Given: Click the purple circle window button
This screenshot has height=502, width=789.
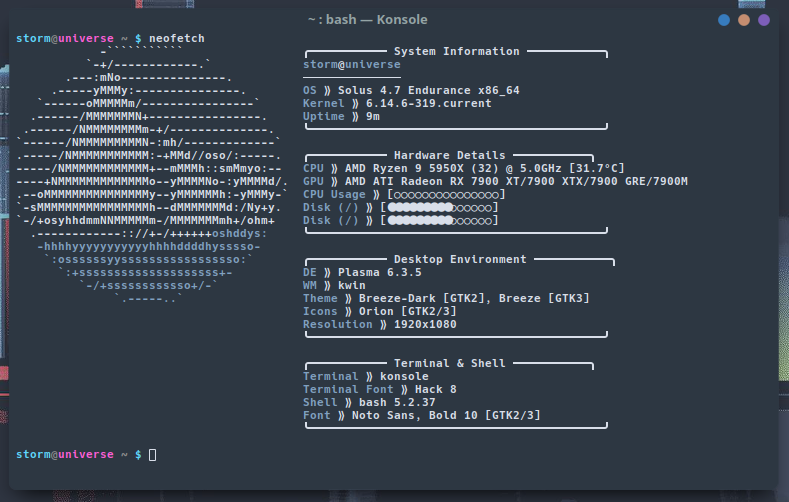Looking at the screenshot, I should (x=764, y=19).
